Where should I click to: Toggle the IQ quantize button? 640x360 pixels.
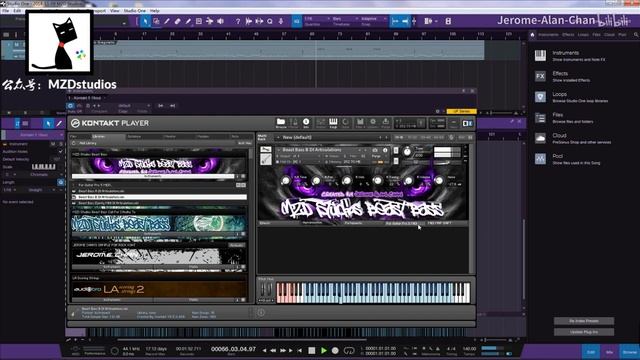297,21
